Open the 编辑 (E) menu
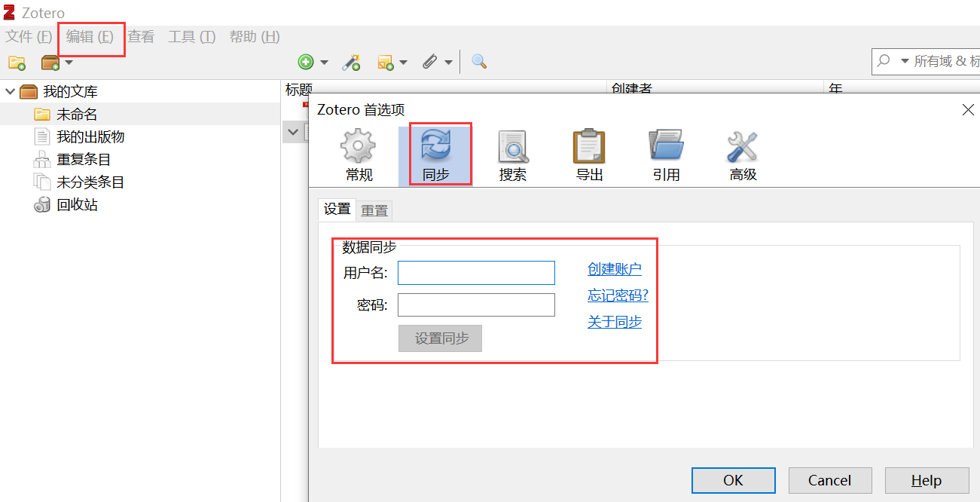 (x=90, y=37)
